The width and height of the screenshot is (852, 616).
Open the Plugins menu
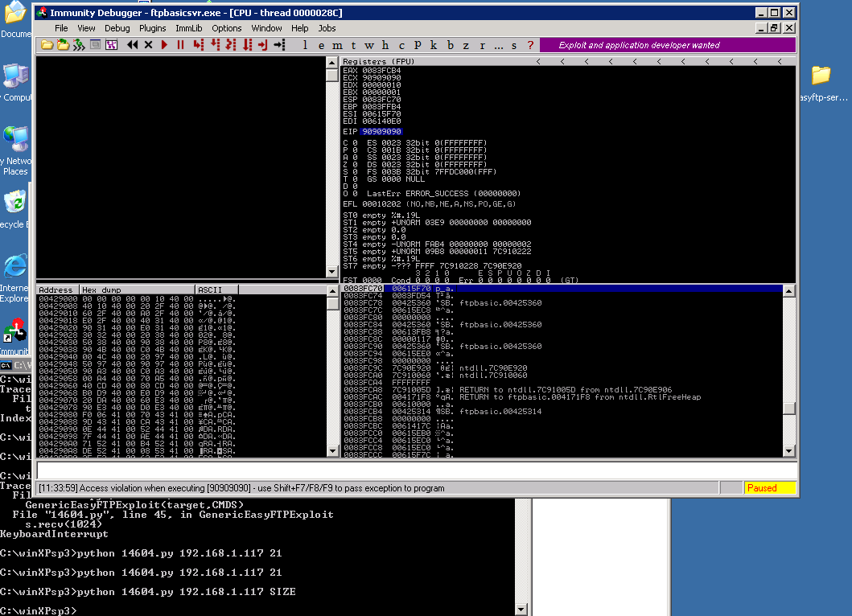152,28
